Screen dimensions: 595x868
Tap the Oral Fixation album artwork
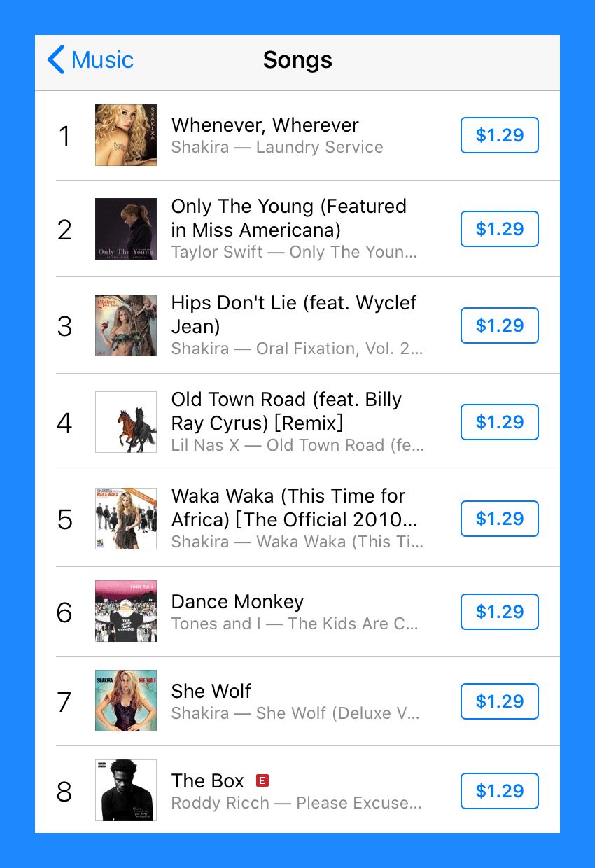click(126, 325)
